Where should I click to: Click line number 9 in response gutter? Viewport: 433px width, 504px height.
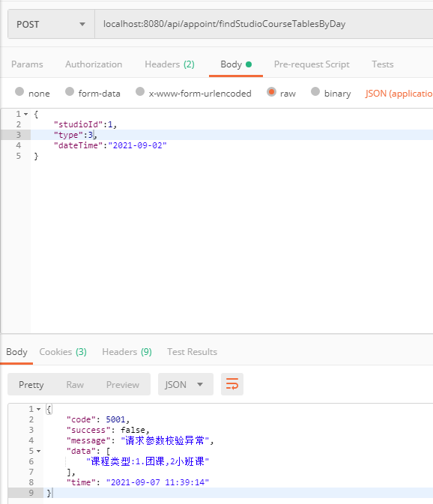point(31,493)
